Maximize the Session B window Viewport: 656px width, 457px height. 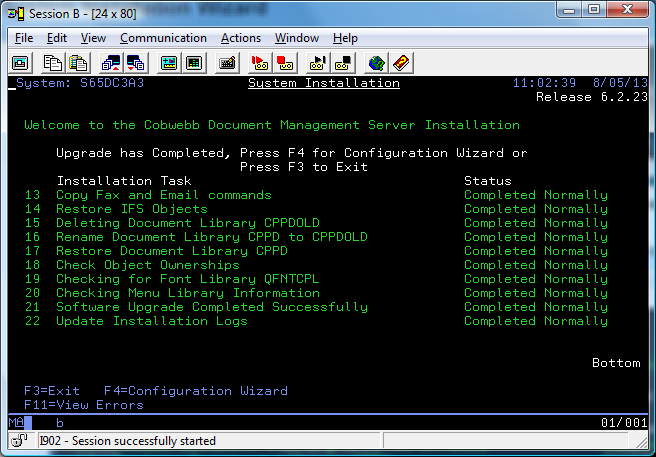[594, 10]
